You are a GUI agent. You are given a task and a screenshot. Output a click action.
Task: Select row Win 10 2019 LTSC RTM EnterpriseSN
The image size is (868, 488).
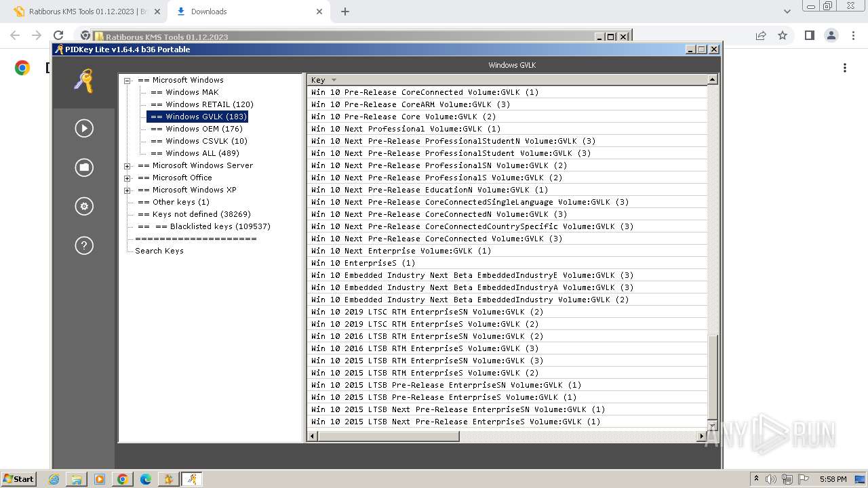tap(507, 312)
